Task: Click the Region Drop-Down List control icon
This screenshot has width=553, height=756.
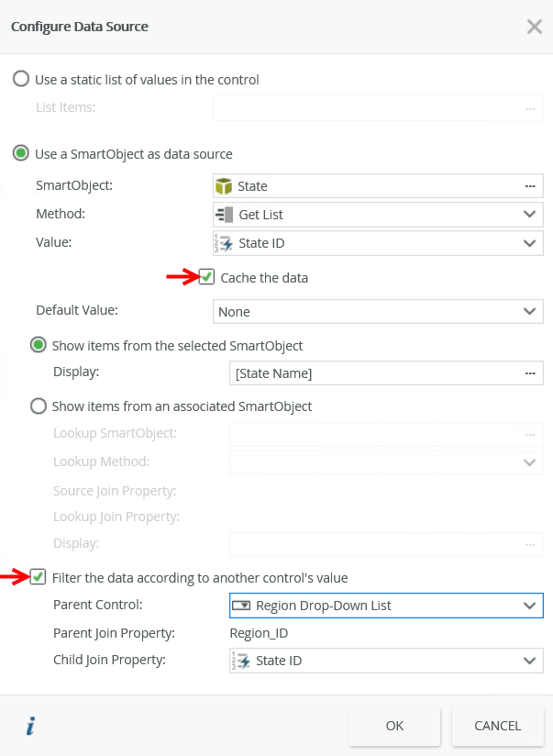Action: (x=241, y=606)
